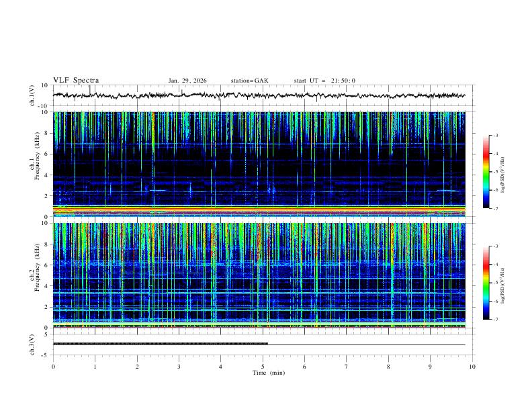Click the time axis tick label '5'
This screenshot has height=411, width=532.
(x=263, y=367)
